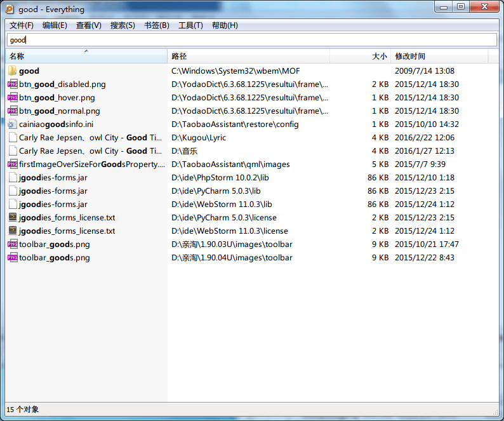This screenshot has width=504, height=421.
Task: Open the 文件(F) menu
Action: (22, 25)
